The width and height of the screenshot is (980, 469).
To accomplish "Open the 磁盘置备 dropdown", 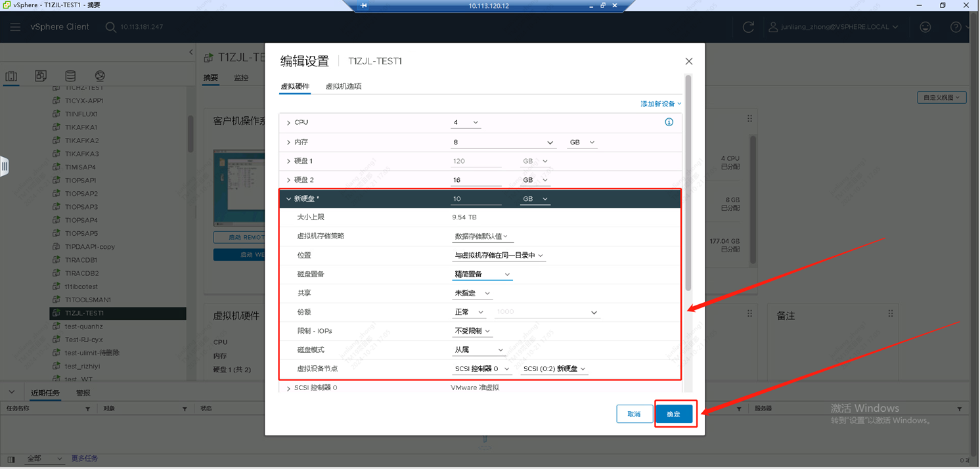I will pyautogui.click(x=481, y=275).
